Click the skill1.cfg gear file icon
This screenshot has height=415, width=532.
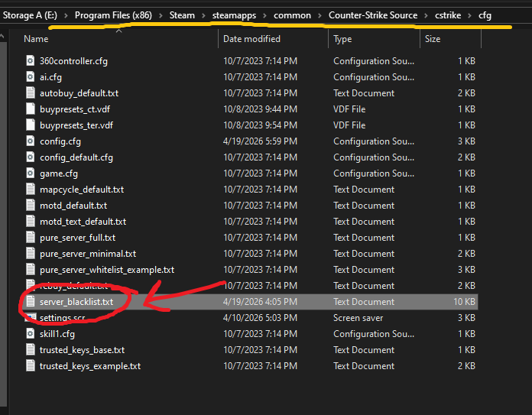coord(31,333)
